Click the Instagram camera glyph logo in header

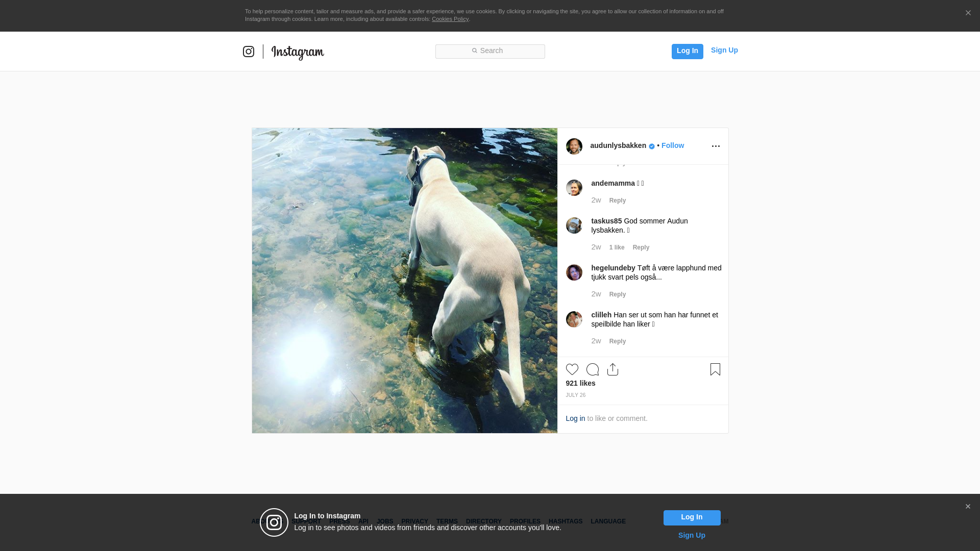(249, 52)
